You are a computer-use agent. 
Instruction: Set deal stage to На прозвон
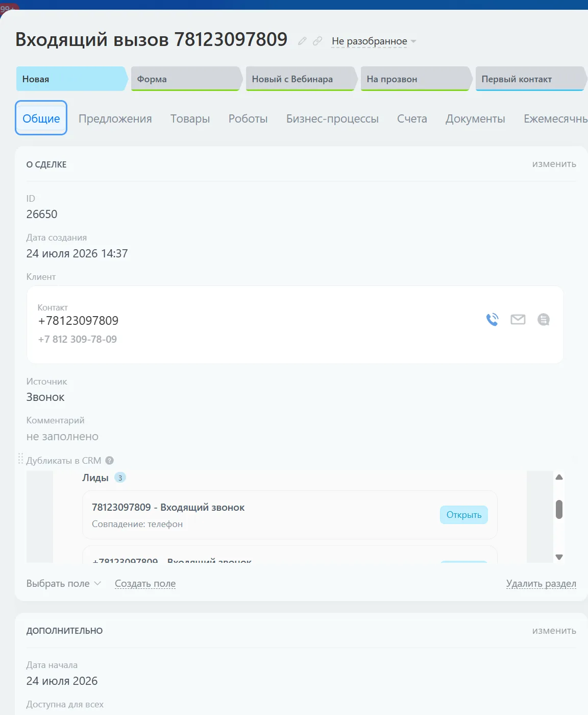click(x=416, y=79)
